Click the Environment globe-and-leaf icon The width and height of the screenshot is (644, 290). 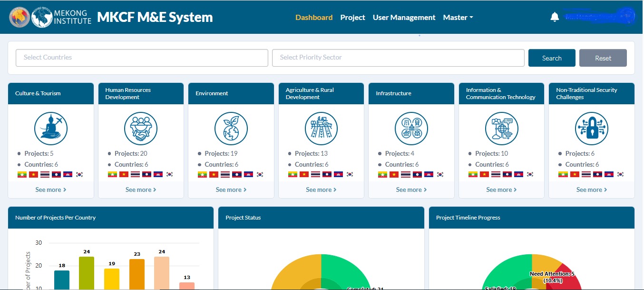click(x=231, y=129)
